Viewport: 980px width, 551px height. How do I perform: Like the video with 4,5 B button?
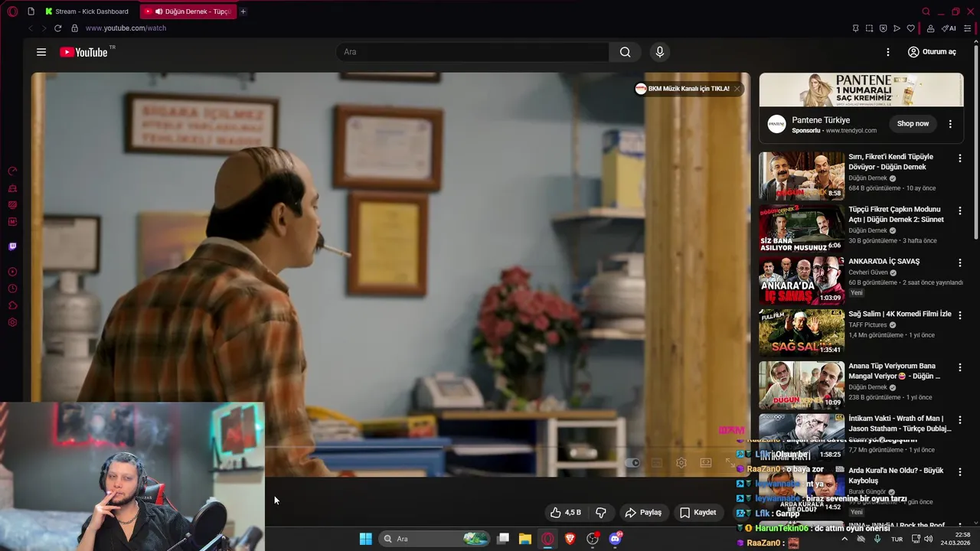(566, 513)
